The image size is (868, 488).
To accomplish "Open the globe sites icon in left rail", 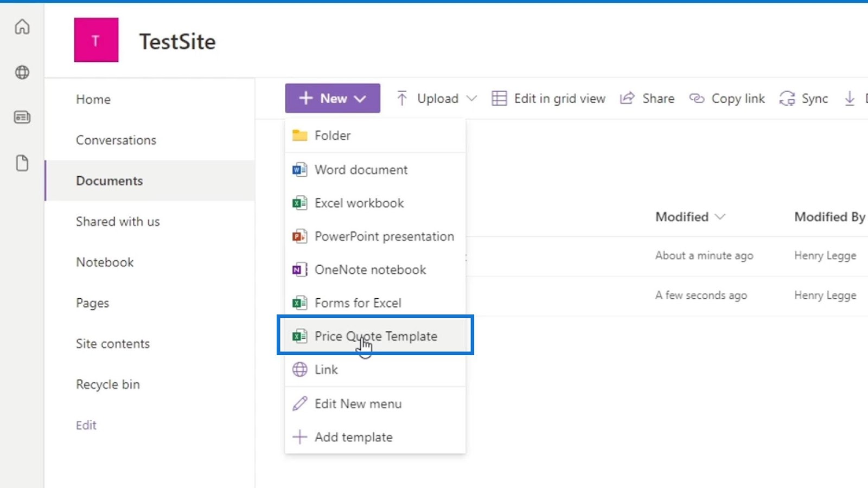I will (x=22, y=72).
